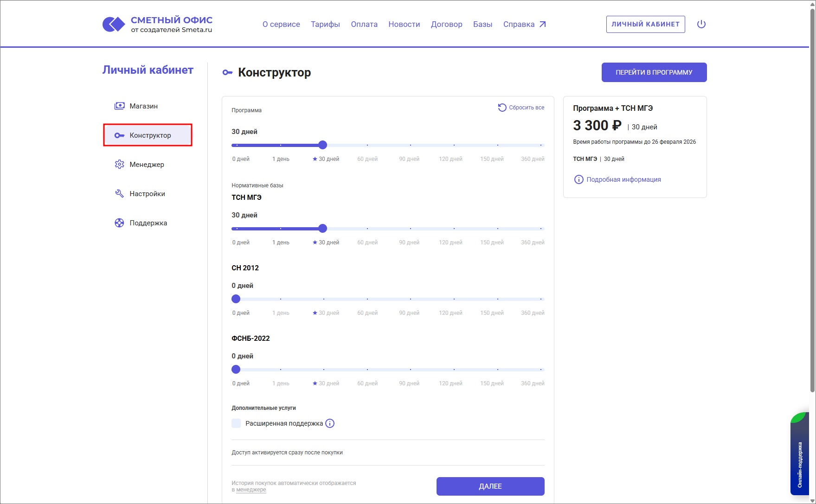Click the Настройки wrench icon
Image resolution: width=816 pixels, height=504 pixels.
119,194
